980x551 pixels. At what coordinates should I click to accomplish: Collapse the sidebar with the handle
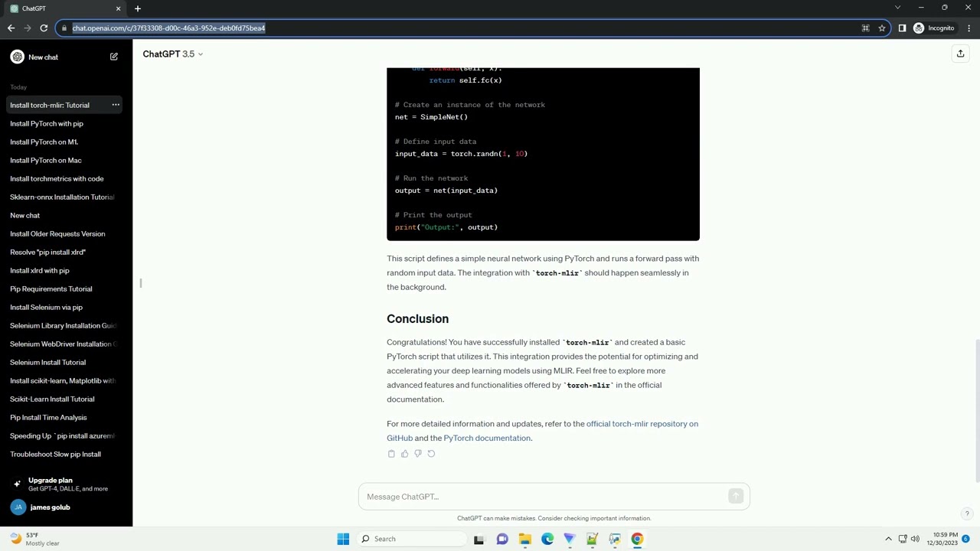(x=141, y=283)
